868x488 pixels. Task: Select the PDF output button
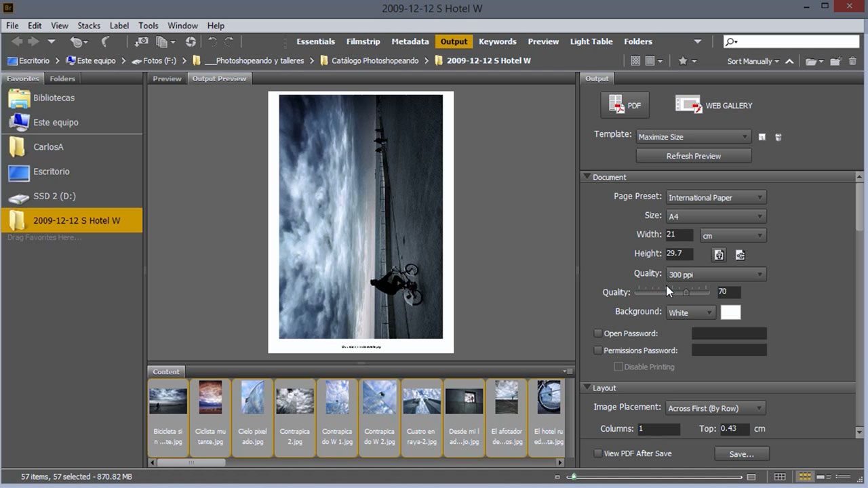pyautogui.click(x=625, y=105)
